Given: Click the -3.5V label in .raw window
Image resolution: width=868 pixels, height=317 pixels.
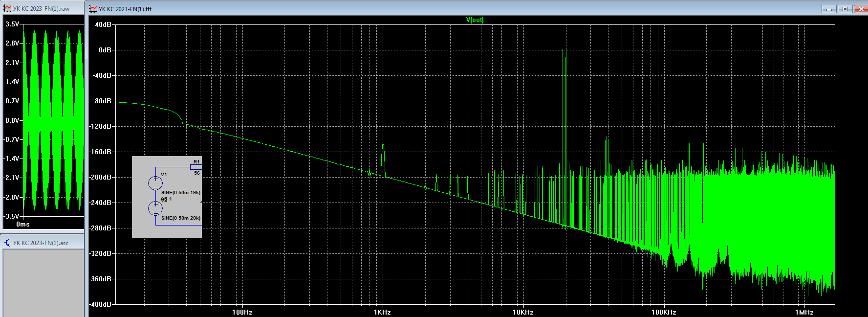Looking at the screenshot, I should click(11, 216).
